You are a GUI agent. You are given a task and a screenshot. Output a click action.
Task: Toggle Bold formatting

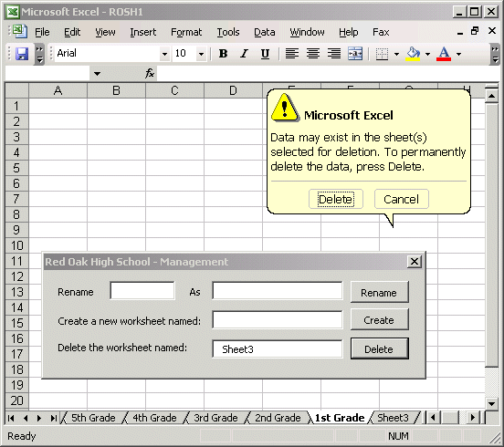(223, 54)
